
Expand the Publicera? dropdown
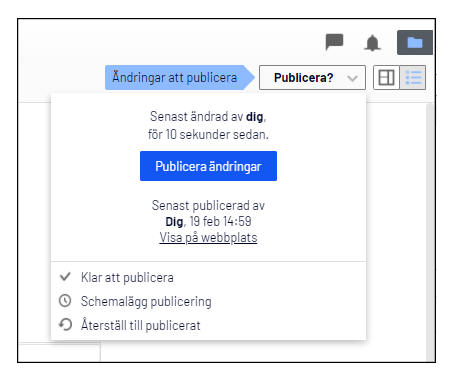pos(312,78)
